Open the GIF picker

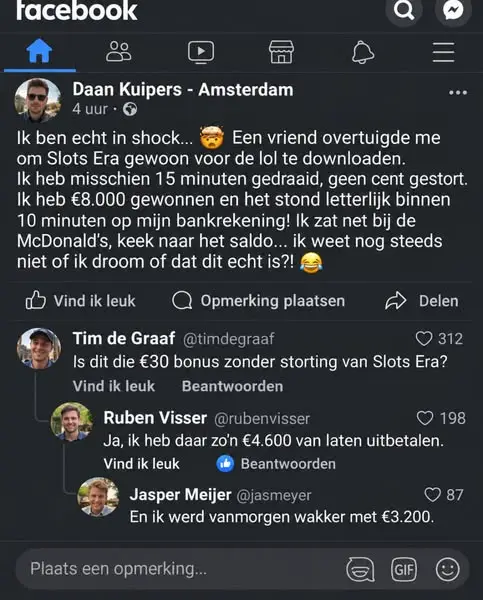click(x=404, y=570)
